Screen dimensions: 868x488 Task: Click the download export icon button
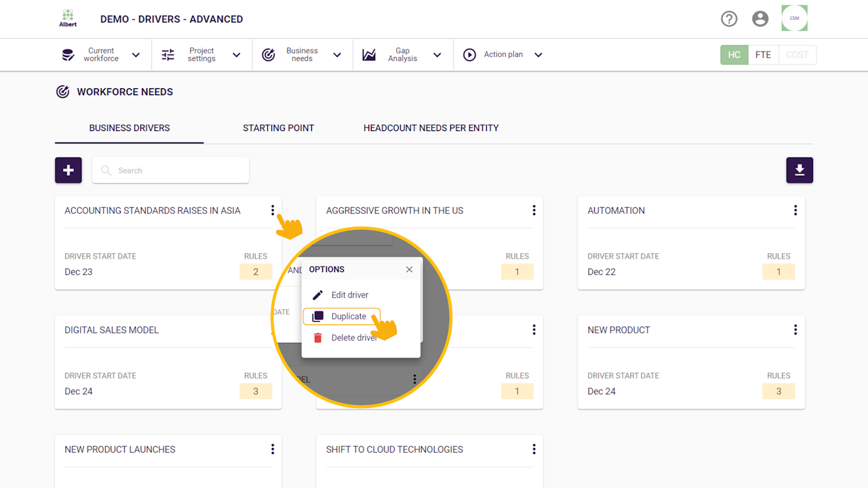pyautogui.click(x=800, y=170)
